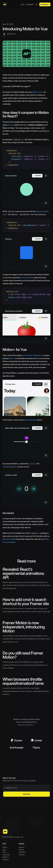Follow the Rick Hup author link
Image resolution: width=53 pixels, height=868 pixels.
[11, 125]
